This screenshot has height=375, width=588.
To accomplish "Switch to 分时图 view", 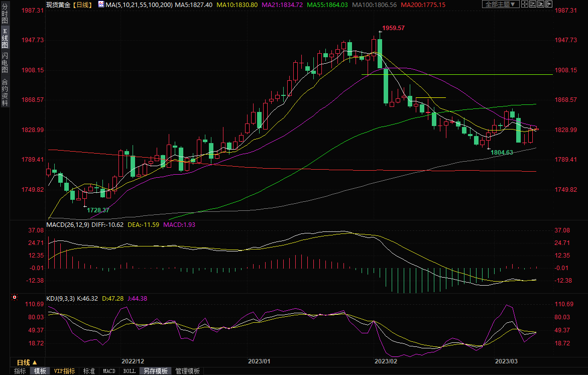I will pos(5,15).
